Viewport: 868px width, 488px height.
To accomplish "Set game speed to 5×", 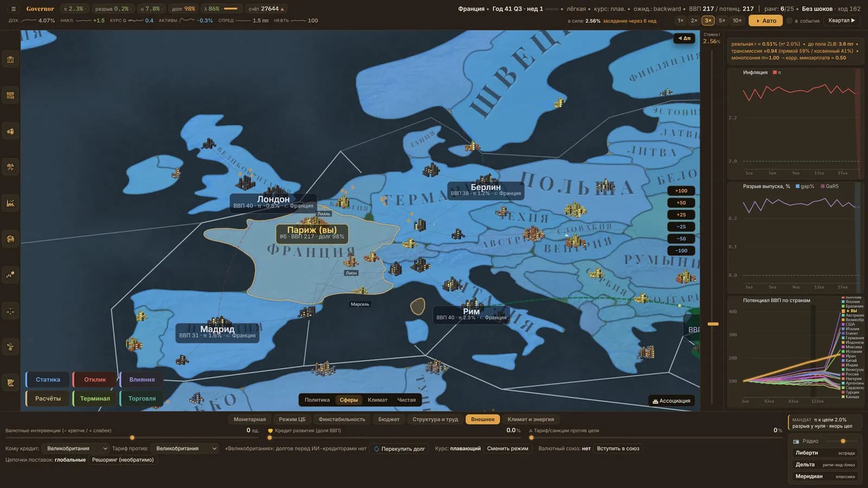I will point(722,21).
